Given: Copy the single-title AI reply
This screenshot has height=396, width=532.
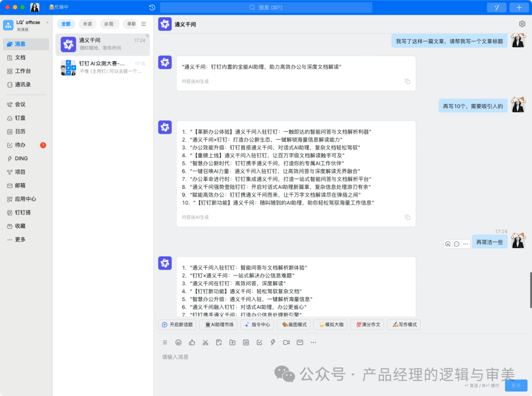Looking at the screenshot, I should coord(407,81).
